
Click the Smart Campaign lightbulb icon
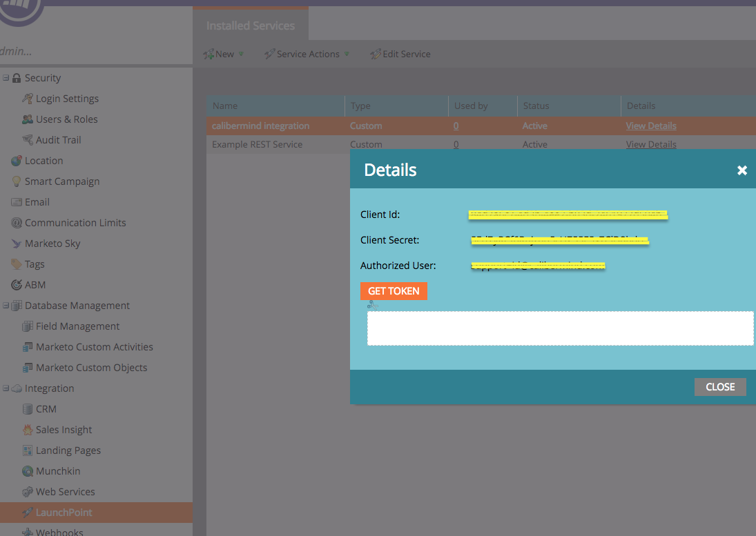(17, 181)
